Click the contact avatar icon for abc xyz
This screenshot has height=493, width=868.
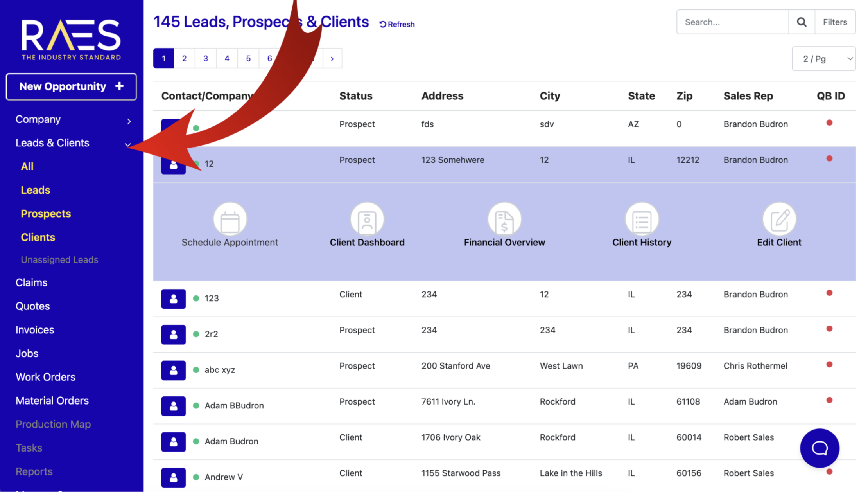pos(173,370)
